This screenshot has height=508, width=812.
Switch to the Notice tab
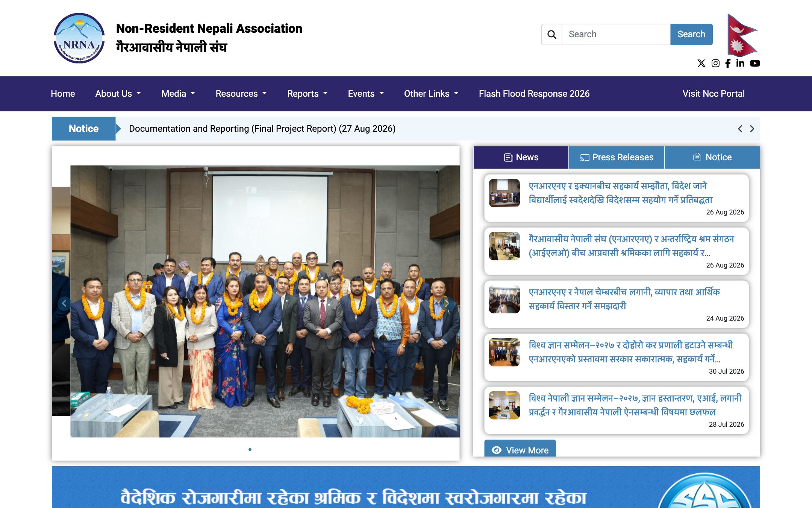point(712,157)
